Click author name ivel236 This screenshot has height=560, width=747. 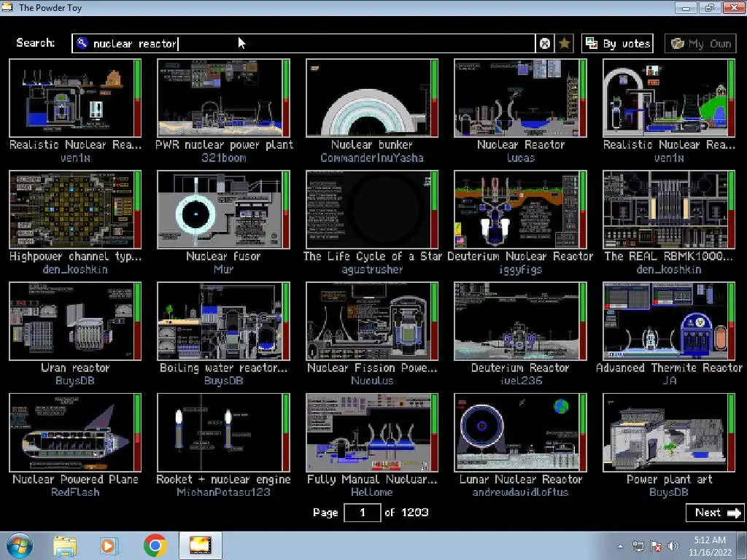(520, 381)
